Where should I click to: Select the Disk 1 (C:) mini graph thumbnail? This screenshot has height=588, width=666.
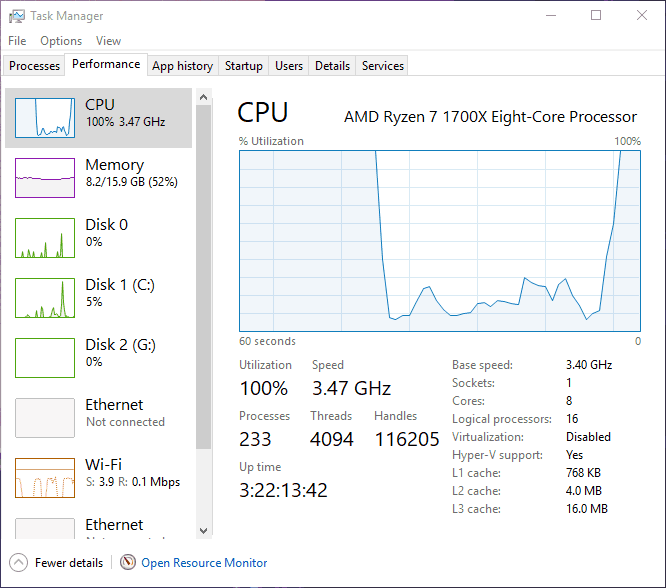tap(45, 298)
